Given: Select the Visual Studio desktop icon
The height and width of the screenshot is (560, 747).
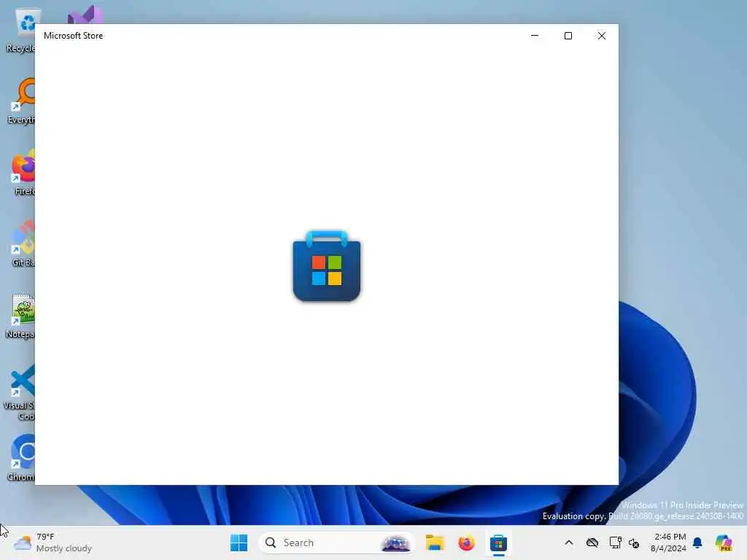Looking at the screenshot, I should tap(85, 15).
